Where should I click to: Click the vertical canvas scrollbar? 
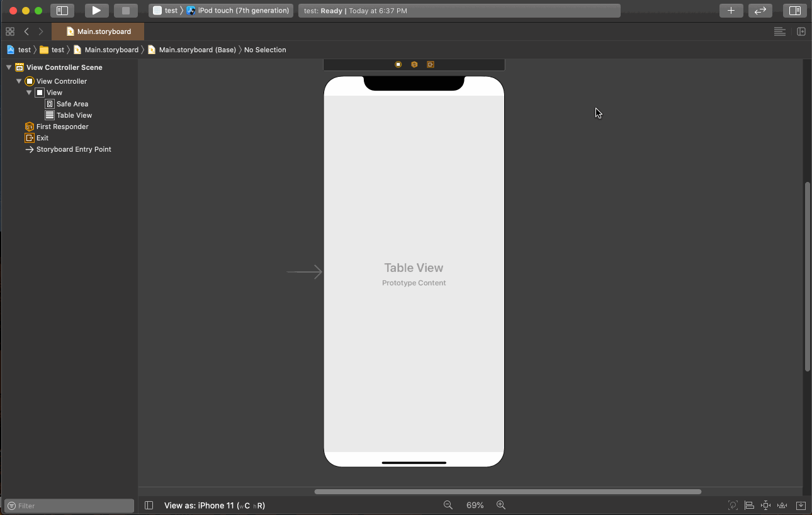(x=808, y=277)
